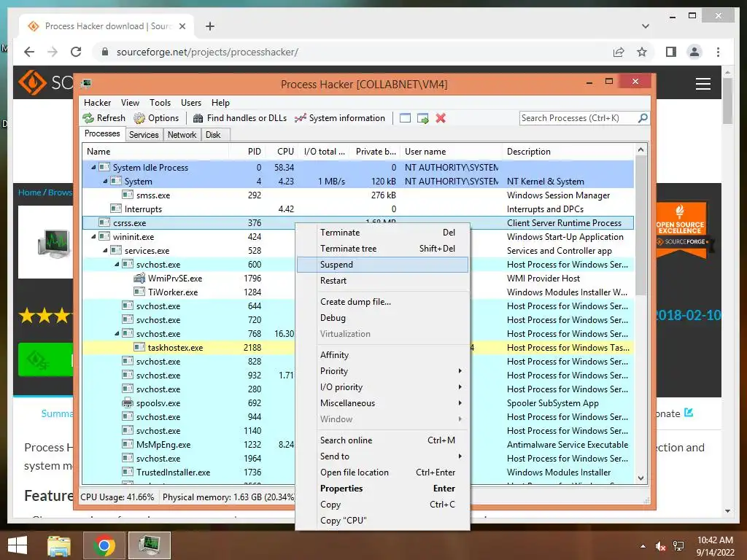Open Chrome tab search dropdown
747x560 pixels.
coord(646,26)
